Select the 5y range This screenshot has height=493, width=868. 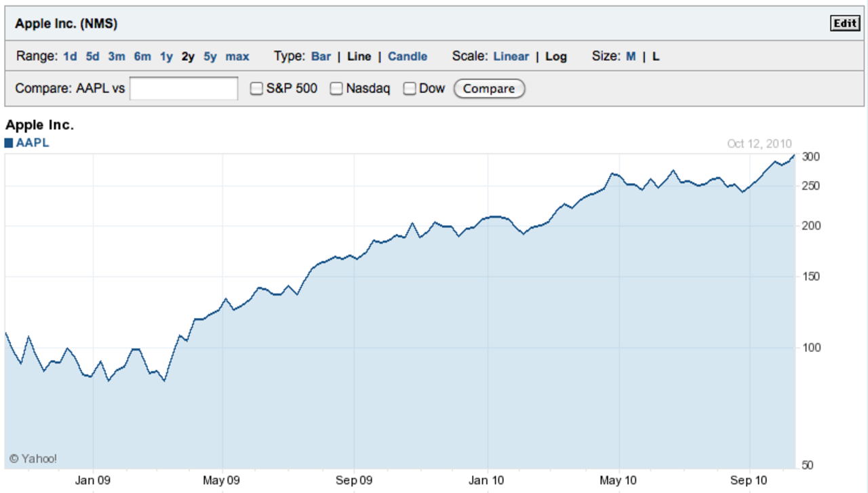pos(210,57)
